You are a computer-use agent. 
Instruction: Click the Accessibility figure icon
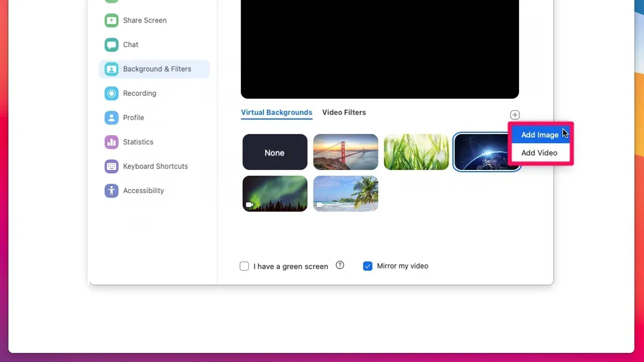(x=111, y=190)
